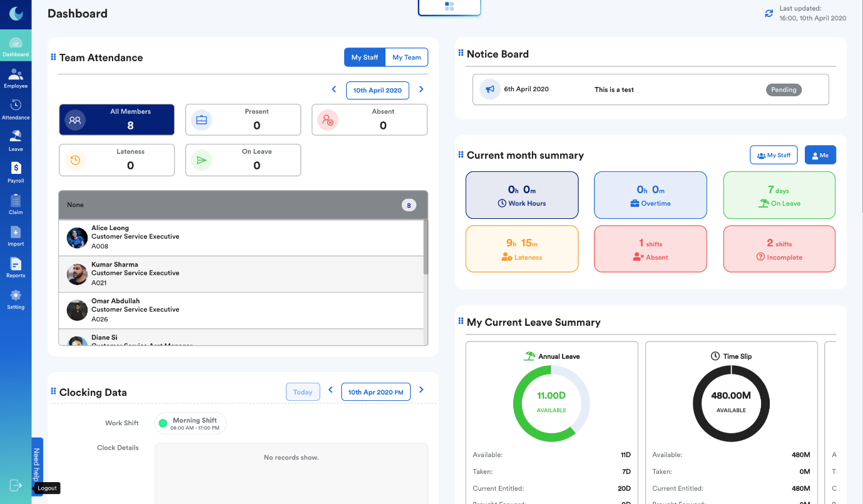Open the 10th Apr 2020 PM date picker
Viewport: 863px width, 504px height.
coord(375,392)
